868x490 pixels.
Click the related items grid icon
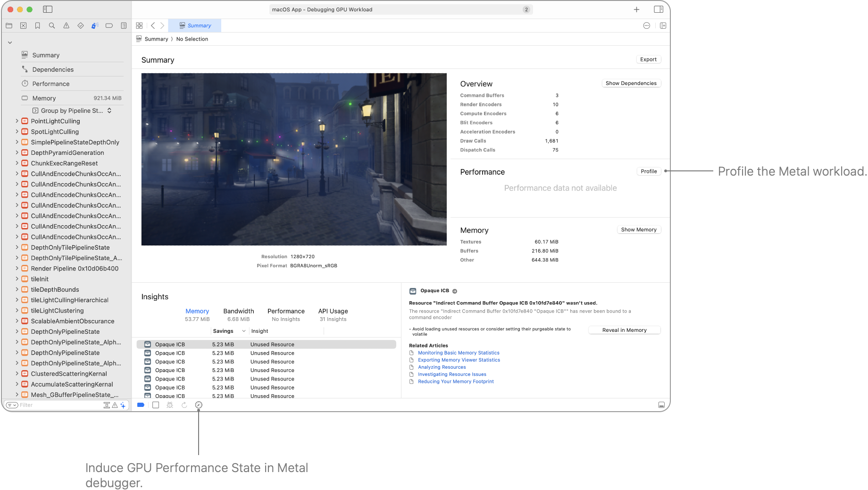(x=139, y=26)
